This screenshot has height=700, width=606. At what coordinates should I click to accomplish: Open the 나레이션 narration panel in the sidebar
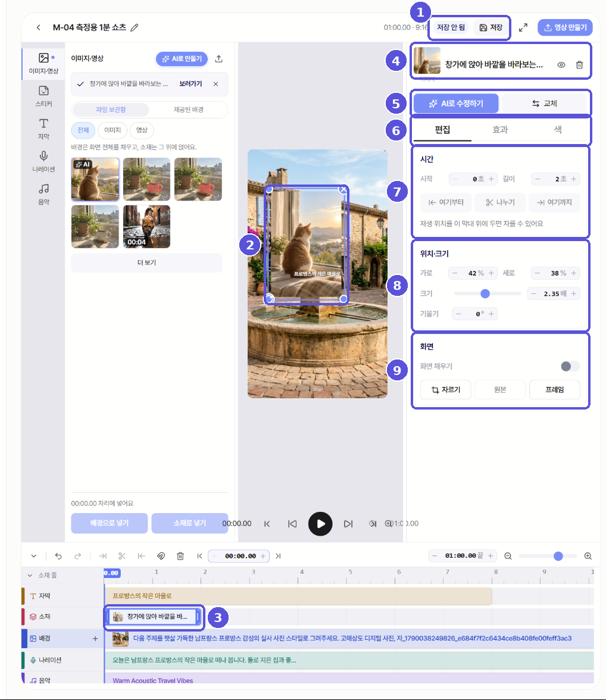tap(44, 161)
